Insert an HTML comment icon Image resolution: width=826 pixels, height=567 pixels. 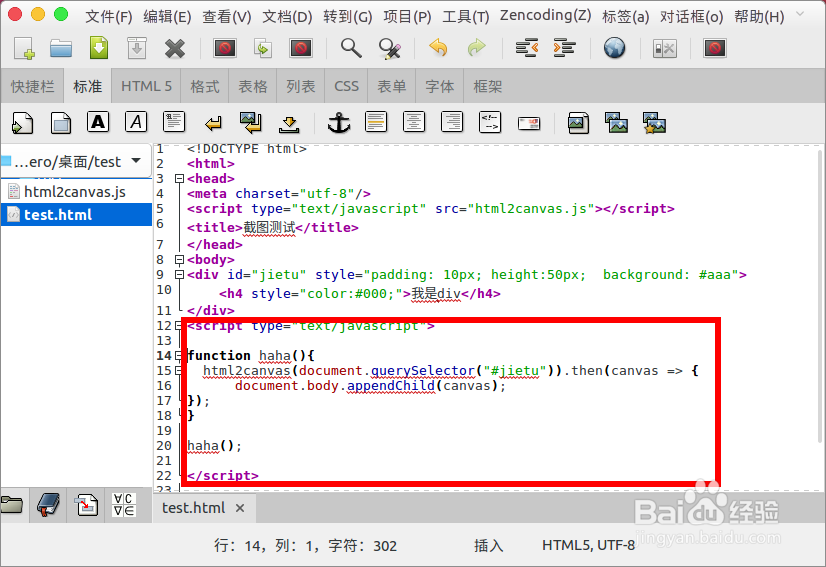pos(490,122)
